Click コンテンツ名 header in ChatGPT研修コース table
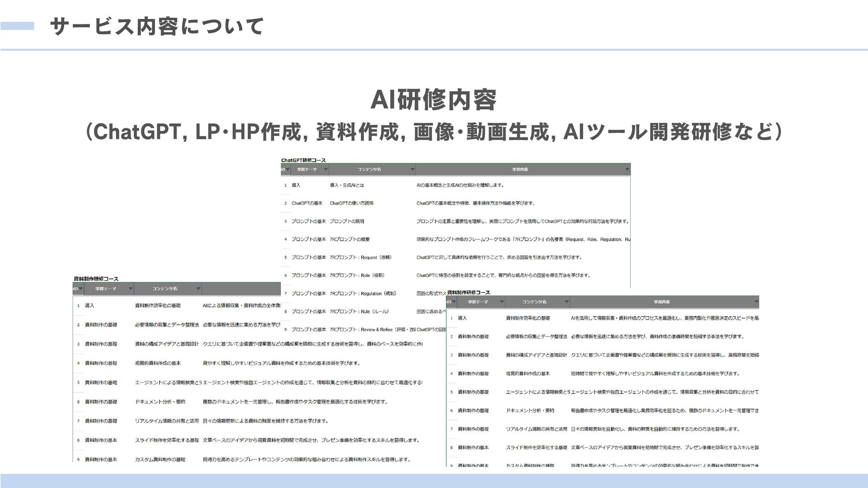 [369, 170]
